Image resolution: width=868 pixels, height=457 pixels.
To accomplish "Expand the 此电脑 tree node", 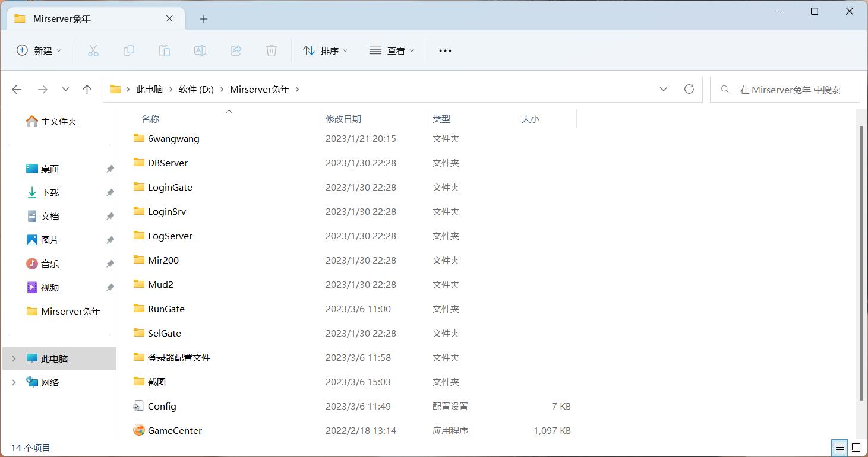I will coord(14,358).
